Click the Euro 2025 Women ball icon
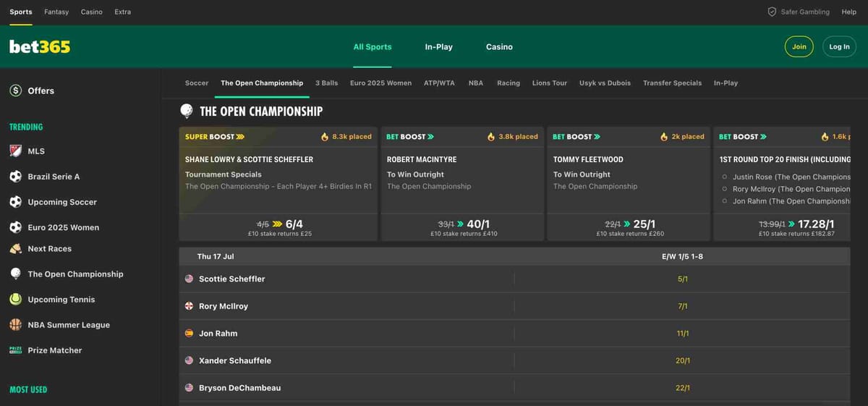Image resolution: width=868 pixels, height=406 pixels. coord(16,227)
